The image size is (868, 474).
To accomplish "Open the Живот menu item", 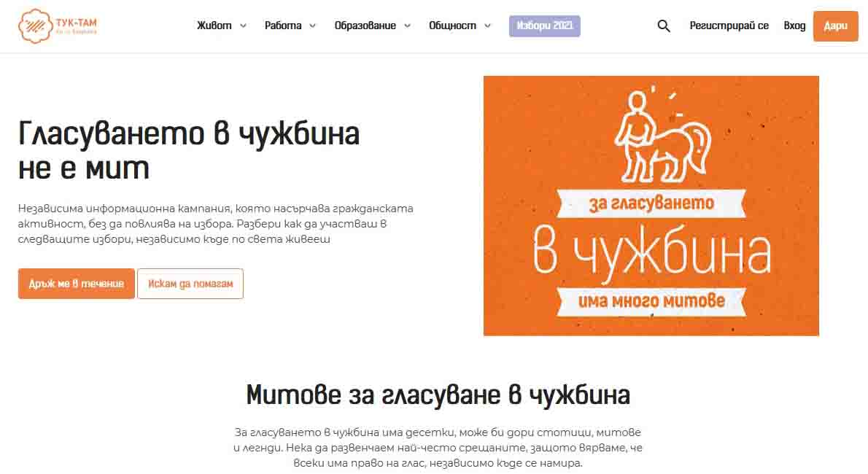I will tap(214, 26).
